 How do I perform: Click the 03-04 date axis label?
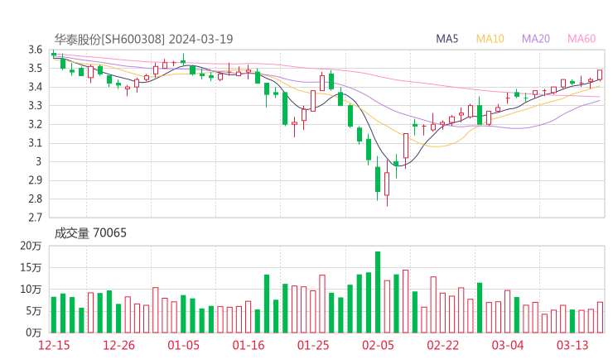[x=508, y=345]
